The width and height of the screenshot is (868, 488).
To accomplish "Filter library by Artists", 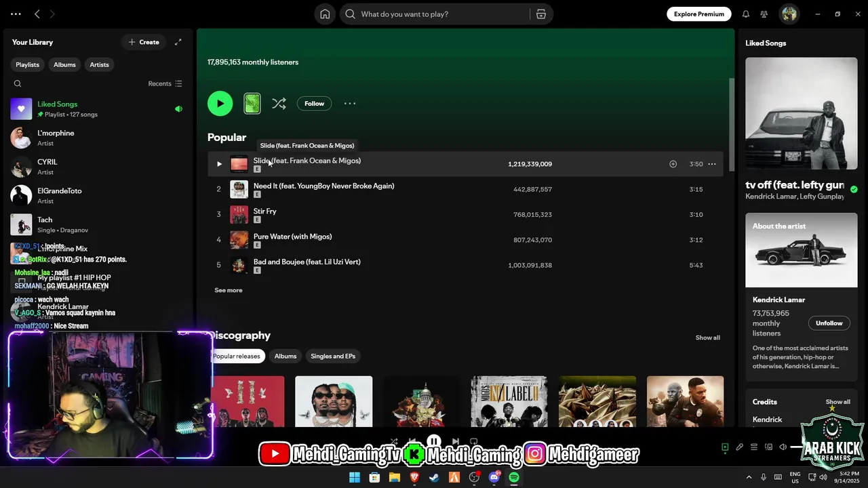I will click(99, 64).
